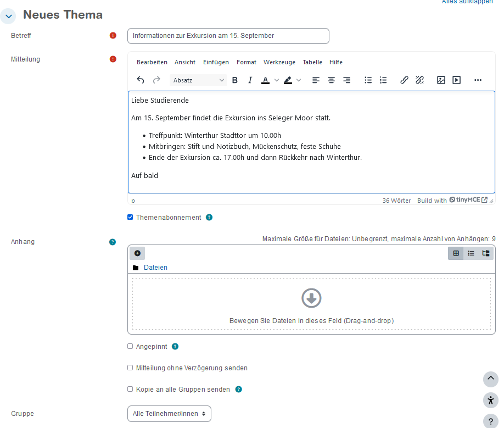Open the text color picker arrow
Viewport: 504px width, 428px height.
(277, 80)
